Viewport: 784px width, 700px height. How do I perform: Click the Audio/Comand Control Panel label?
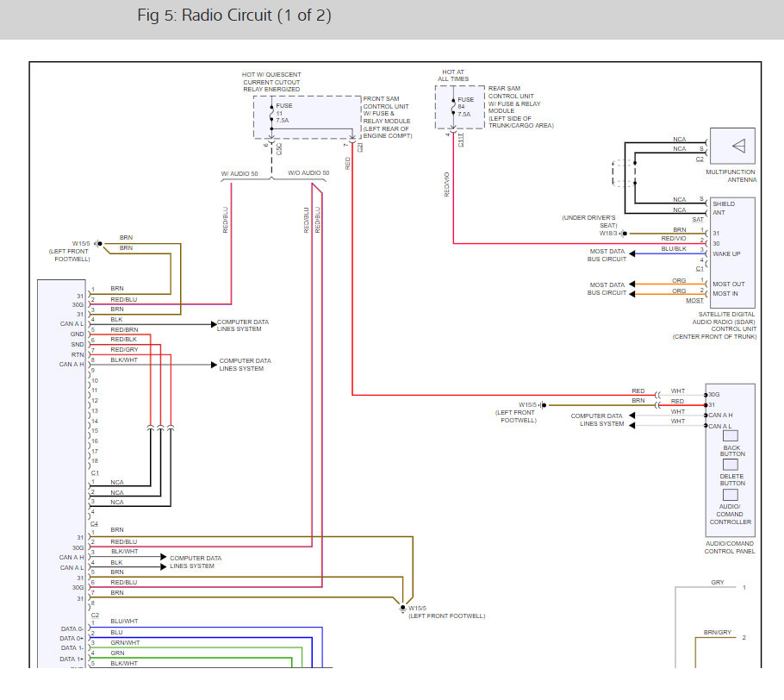coord(730,547)
